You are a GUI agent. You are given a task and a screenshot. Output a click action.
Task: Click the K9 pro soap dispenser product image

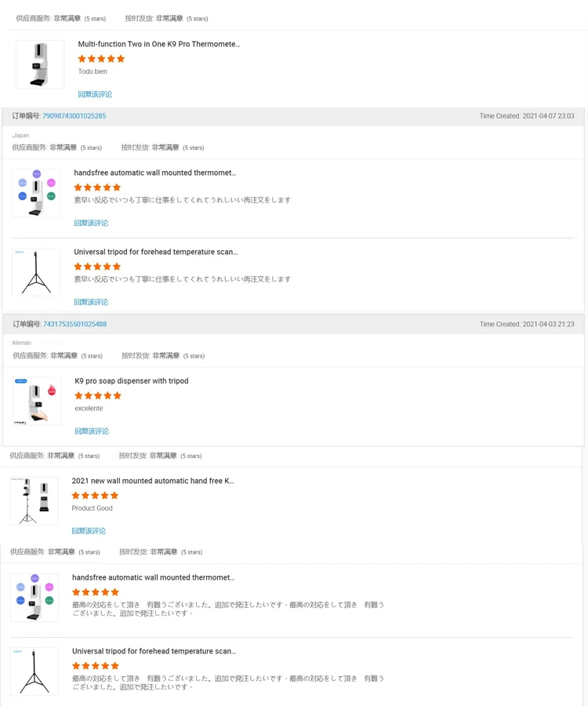[x=37, y=402]
